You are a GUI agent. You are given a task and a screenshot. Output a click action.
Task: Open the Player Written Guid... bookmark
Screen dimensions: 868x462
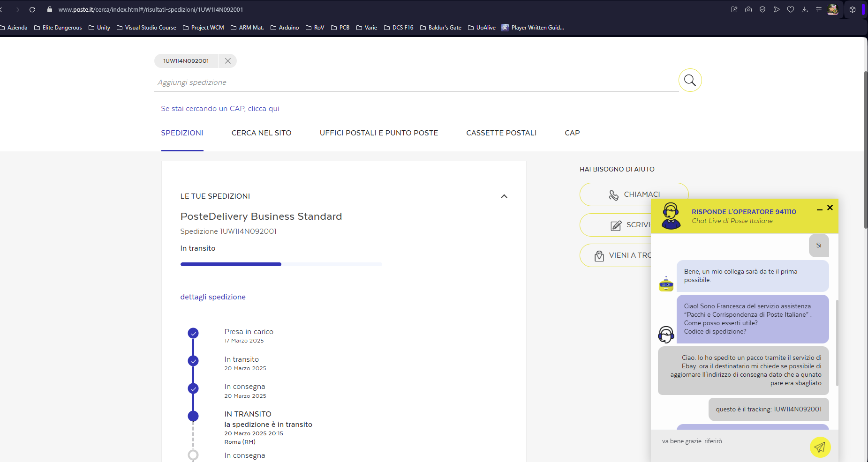point(533,28)
